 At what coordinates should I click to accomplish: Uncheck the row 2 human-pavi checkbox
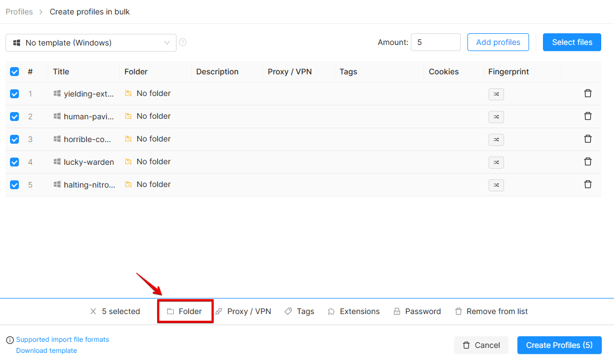click(14, 117)
